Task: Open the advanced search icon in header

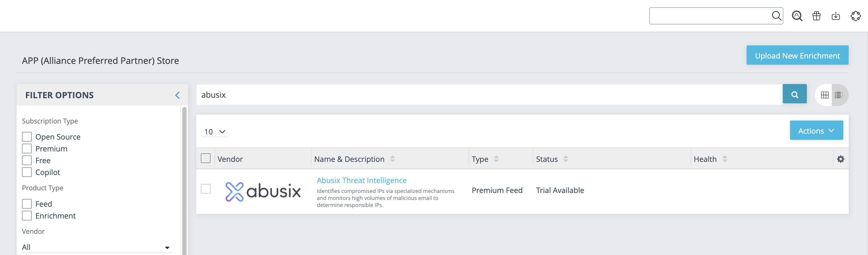Action: pyautogui.click(x=797, y=16)
